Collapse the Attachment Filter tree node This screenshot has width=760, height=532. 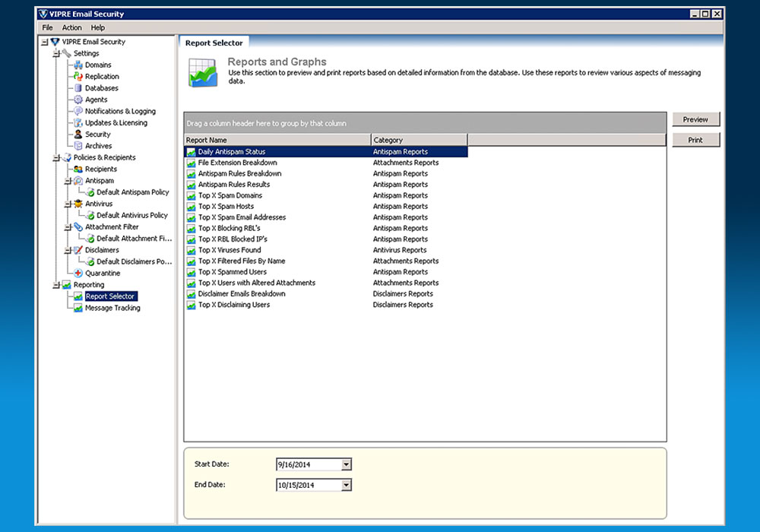[x=68, y=227]
